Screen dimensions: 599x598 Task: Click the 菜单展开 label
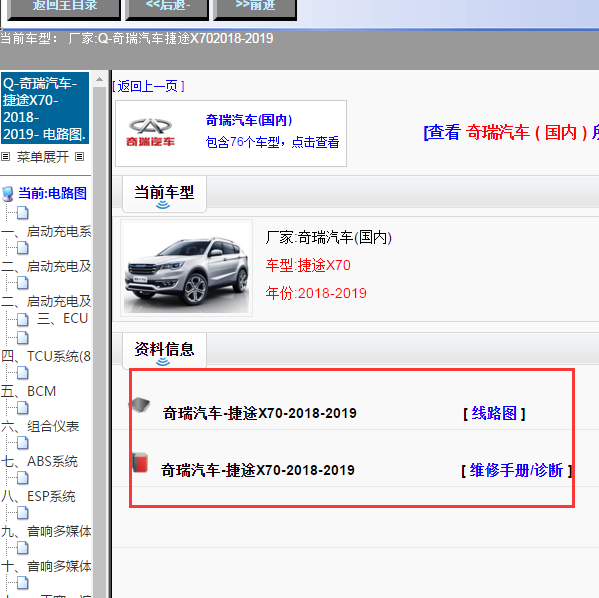coord(43,157)
